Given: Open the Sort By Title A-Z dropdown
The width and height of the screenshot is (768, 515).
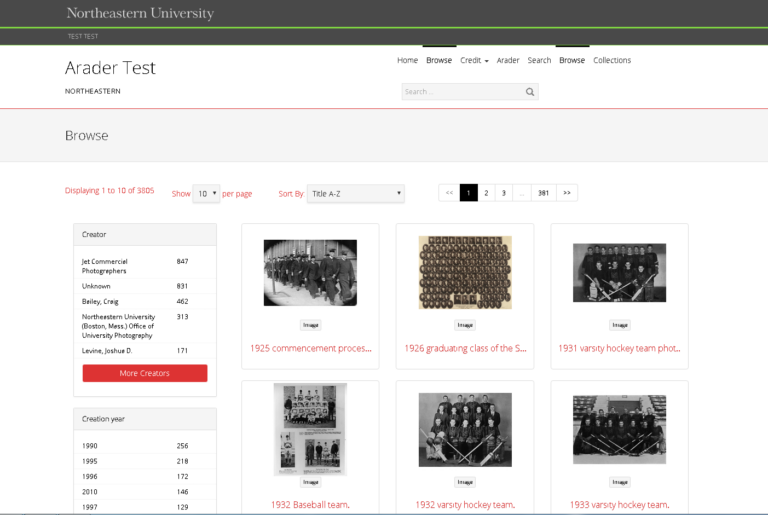Looking at the screenshot, I should (355, 193).
